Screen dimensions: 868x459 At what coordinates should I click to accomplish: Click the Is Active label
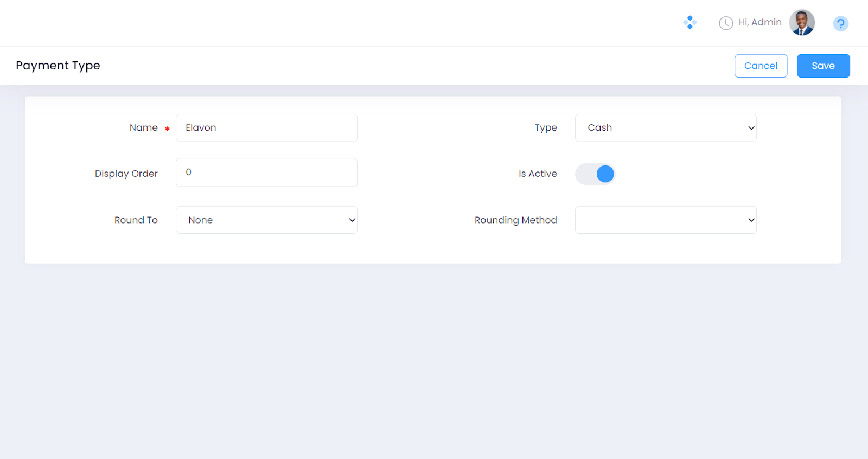click(x=537, y=174)
